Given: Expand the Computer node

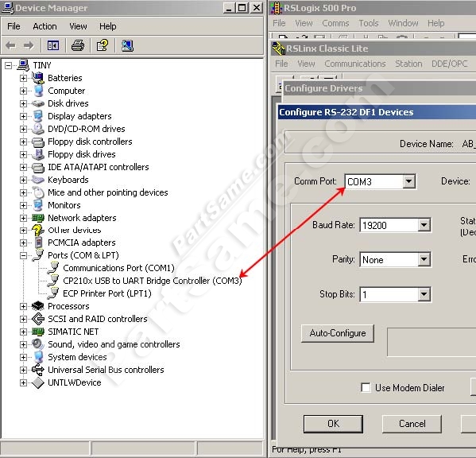Looking at the screenshot, I should click(23, 91).
